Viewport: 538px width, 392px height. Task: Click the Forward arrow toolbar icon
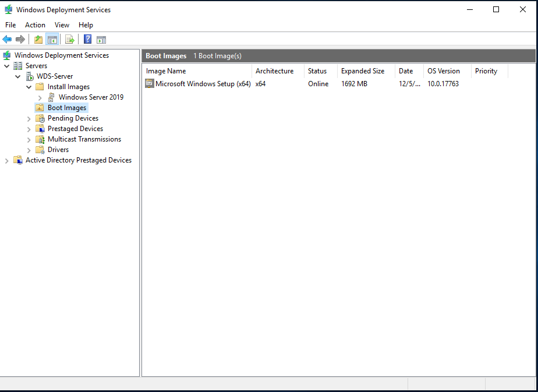coord(20,40)
